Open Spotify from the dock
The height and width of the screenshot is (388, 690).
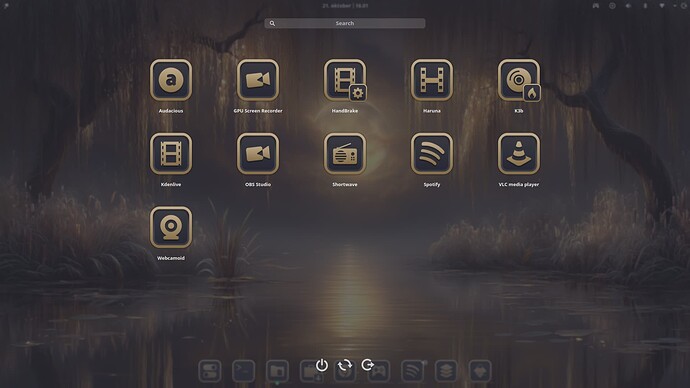coord(412,371)
